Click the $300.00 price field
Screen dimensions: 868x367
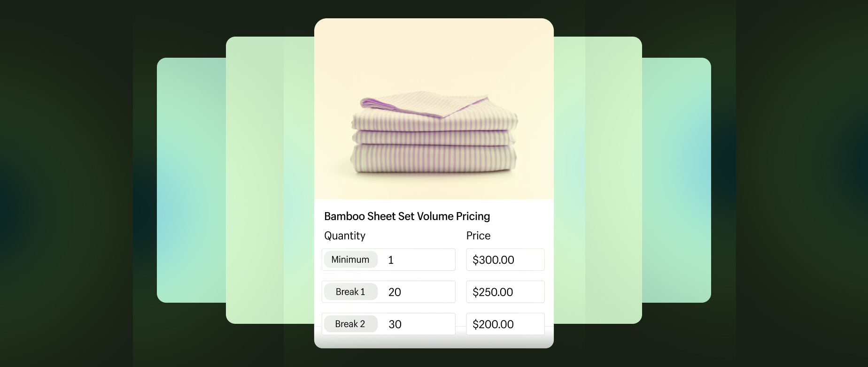click(505, 260)
